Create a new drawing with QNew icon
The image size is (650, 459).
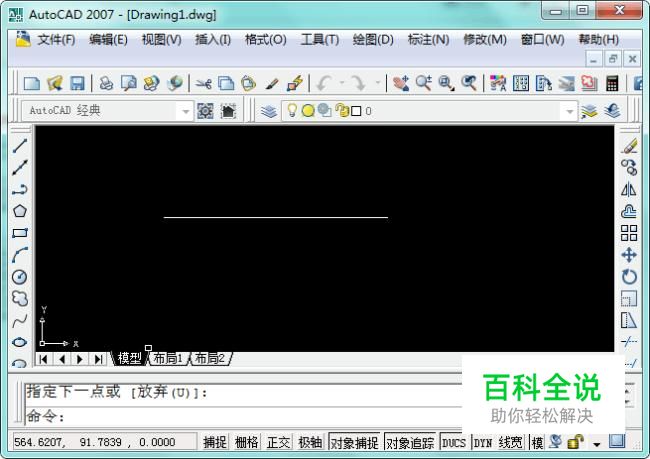click(x=32, y=83)
